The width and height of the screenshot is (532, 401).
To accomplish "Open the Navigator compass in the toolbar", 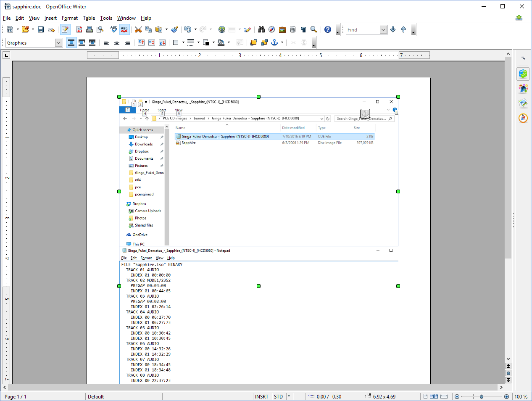I will (272, 29).
